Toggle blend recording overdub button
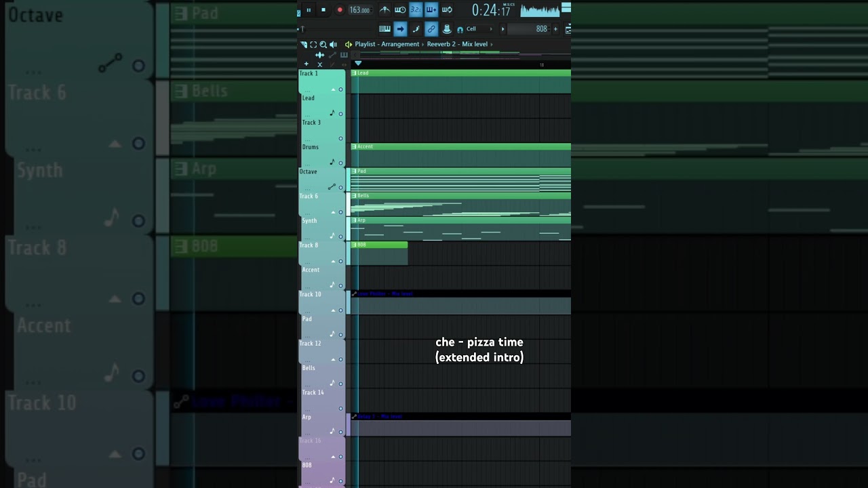The height and width of the screenshot is (488, 868). (431, 9)
